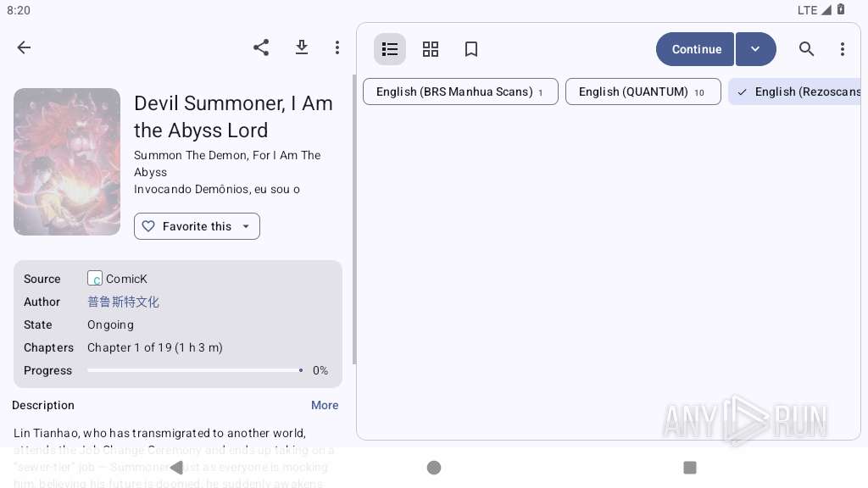Select the 'Ongoing' state value
868x488 pixels.
(111, 324)
